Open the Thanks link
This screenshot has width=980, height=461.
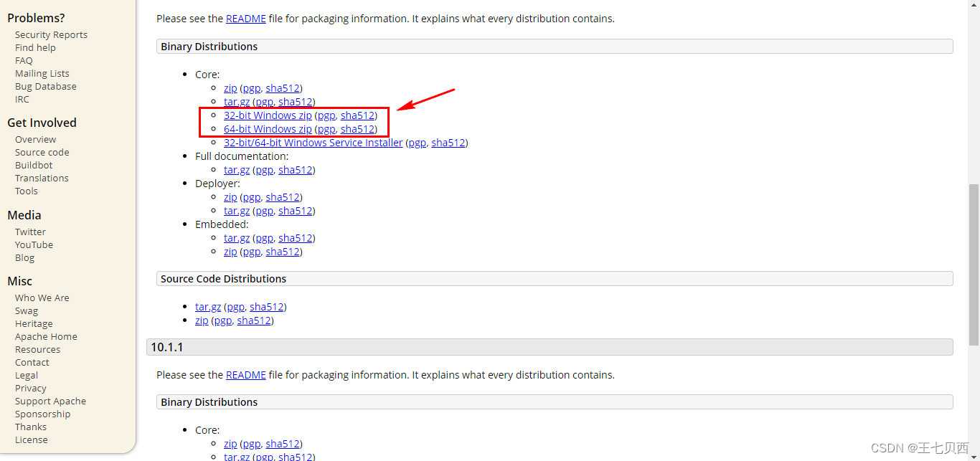pyautogui.click(x=31, y=427)
